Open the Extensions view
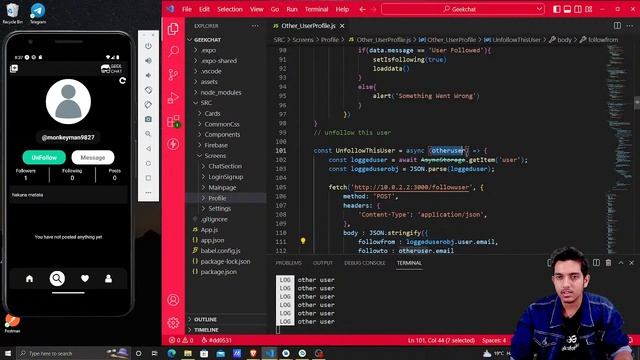The width and height of the screenshot is (640, 360). 173,121
